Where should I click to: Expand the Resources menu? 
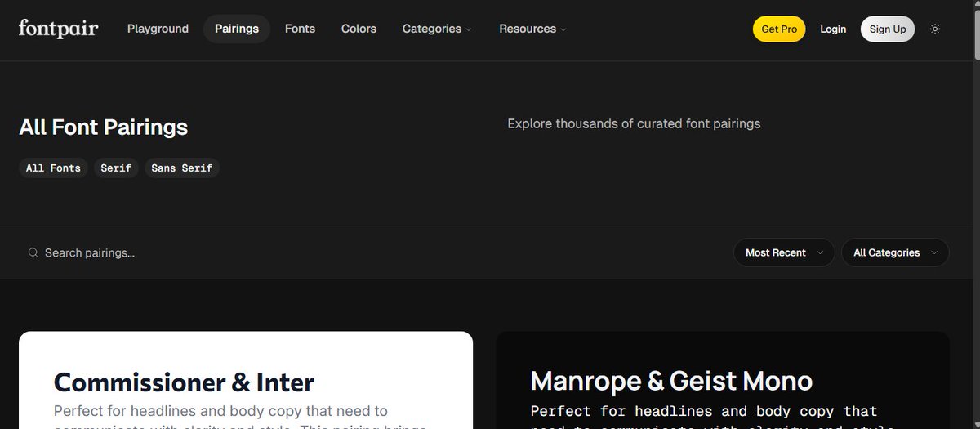(x=532, y=29)
